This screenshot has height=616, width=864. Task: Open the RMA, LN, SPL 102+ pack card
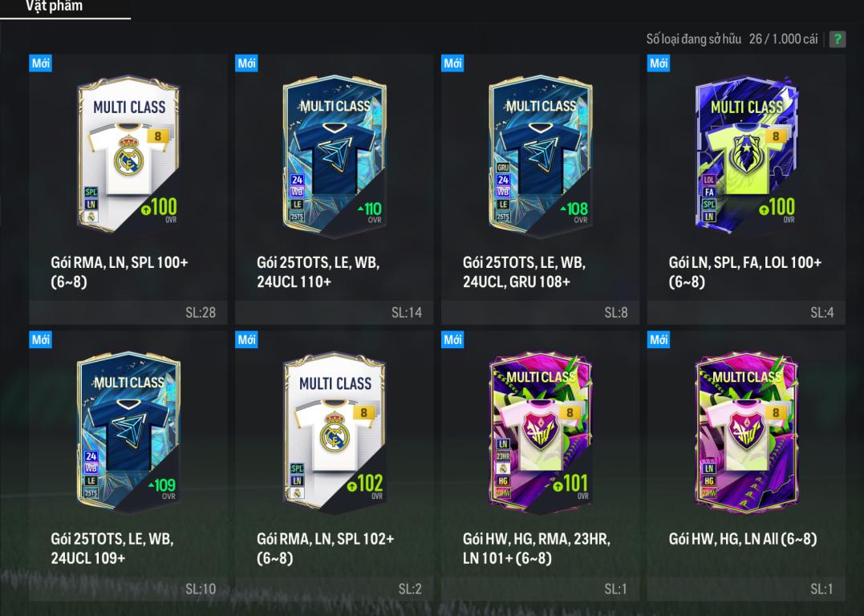(x=334, y=465)
